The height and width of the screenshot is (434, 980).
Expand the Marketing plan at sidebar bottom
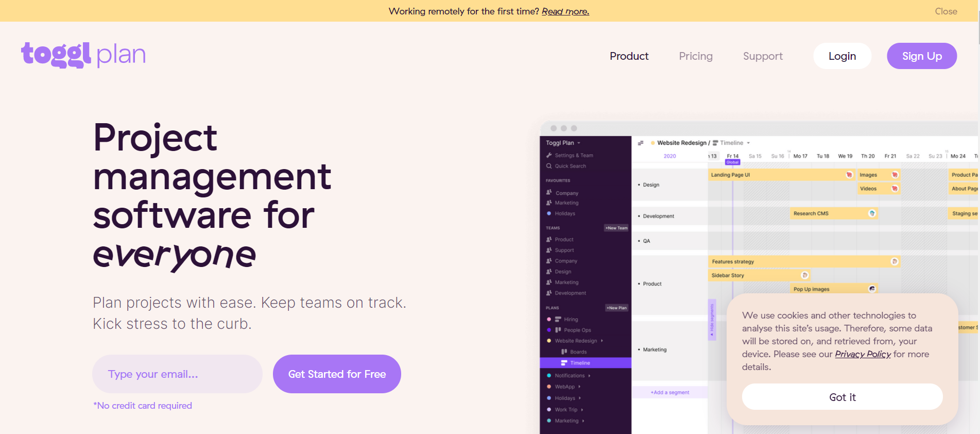pos(583,421)
